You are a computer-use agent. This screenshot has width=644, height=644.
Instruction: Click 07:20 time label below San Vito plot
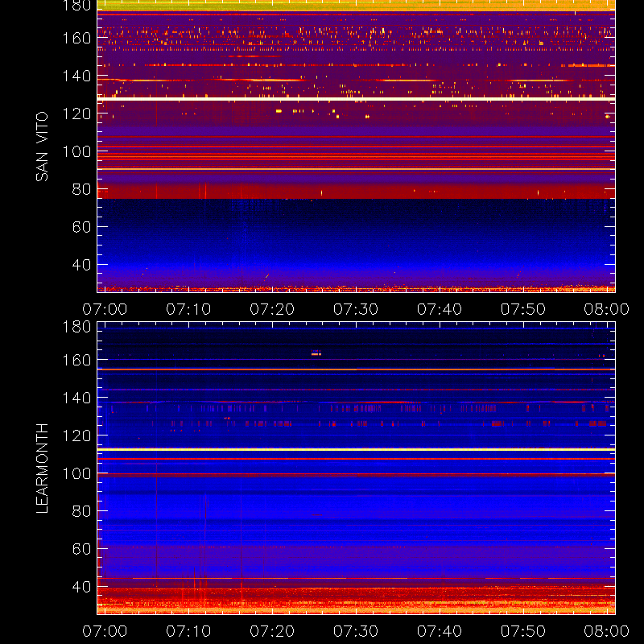pyautogui.click(x=272, y=309)
